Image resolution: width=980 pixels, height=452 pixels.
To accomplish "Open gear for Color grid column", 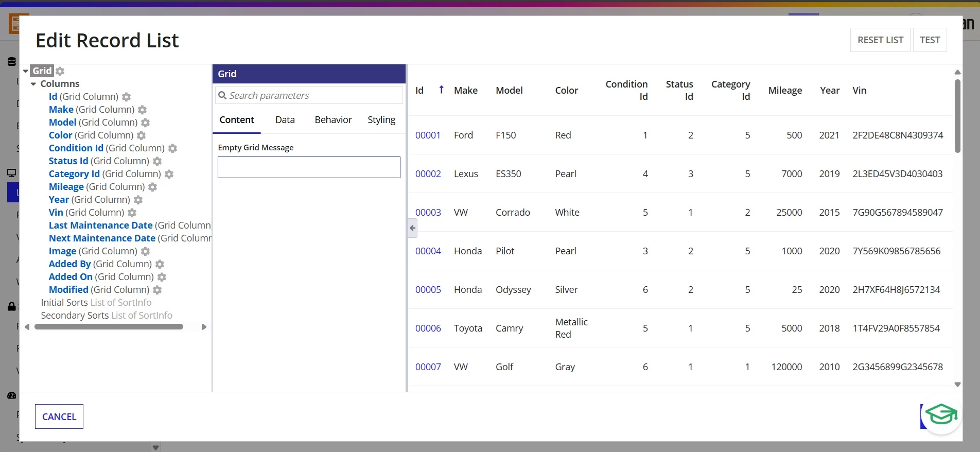I will click(142, 135).
